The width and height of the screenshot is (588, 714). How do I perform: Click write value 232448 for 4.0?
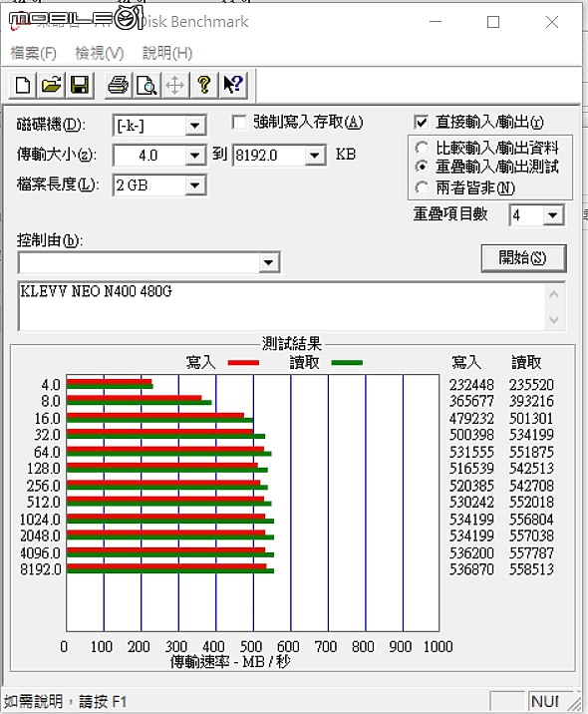tap(471, 385)
